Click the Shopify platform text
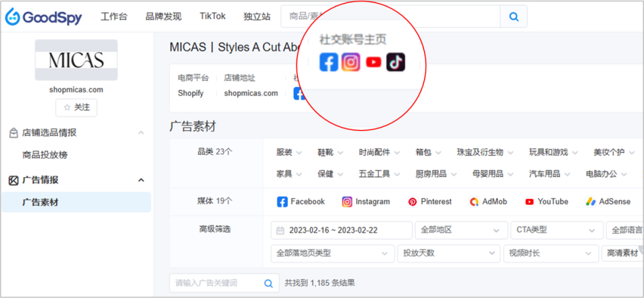644x298 pixels. pyautogui.click(x=191, y=94)
